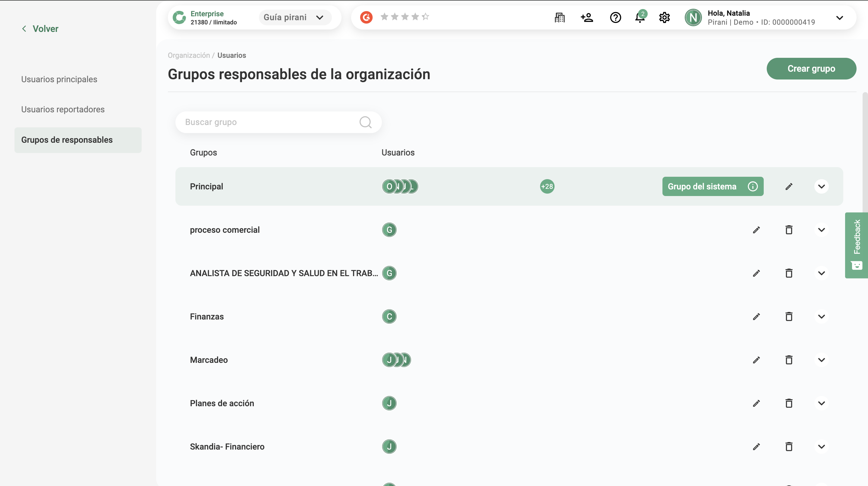The height and width of the screenshot is (486, 868).
Task: Select Grupos de responsables menu item
Action: pos(78,140)
